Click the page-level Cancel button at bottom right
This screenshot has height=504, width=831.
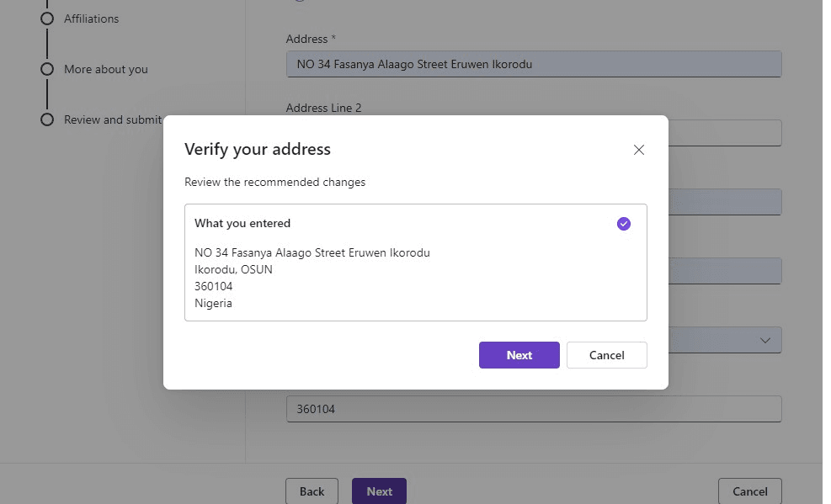pos(749,491)
